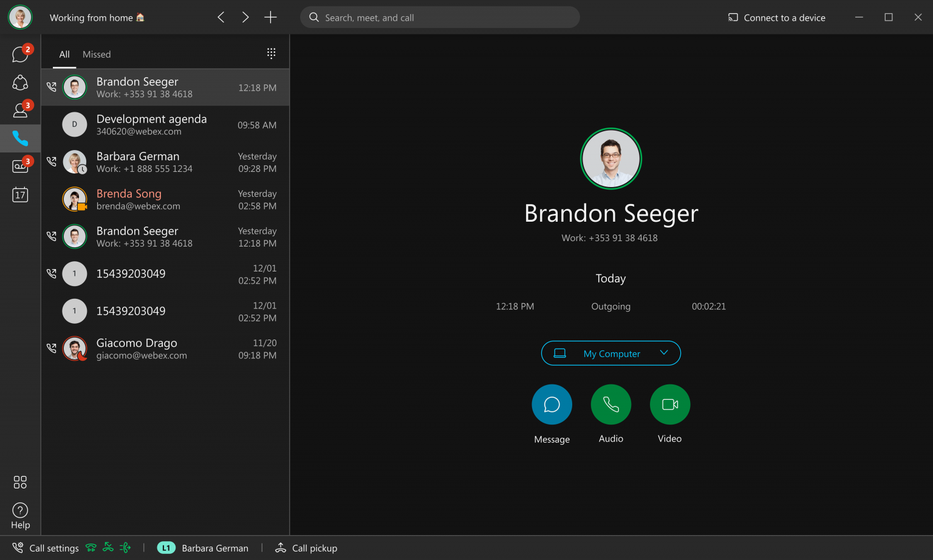
Task: Open the Messaging section in the sidebar
Action: 20,54
